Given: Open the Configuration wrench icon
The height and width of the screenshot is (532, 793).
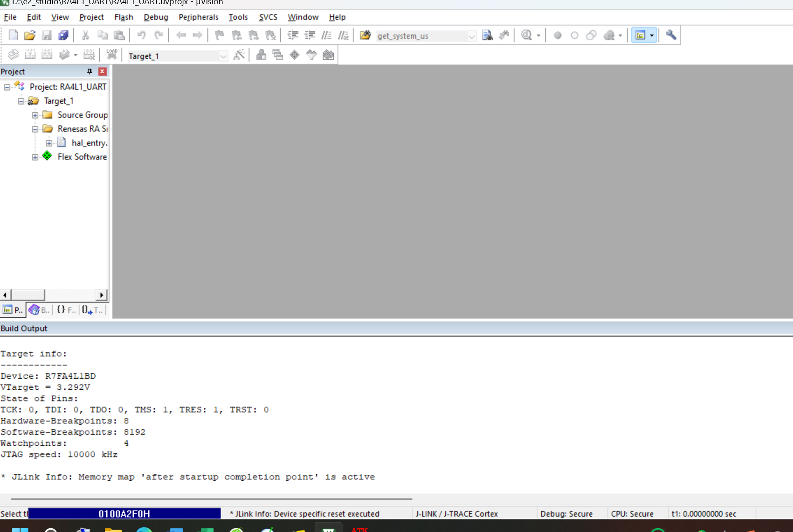Looking at the screenshot, I should pyautogui.click(x=671, y=35).
